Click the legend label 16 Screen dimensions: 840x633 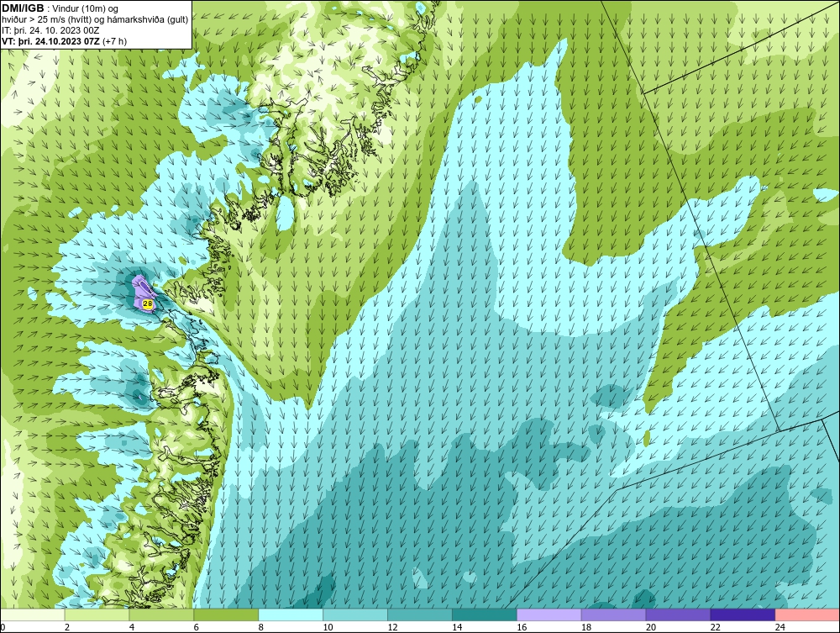pos(522,627)
